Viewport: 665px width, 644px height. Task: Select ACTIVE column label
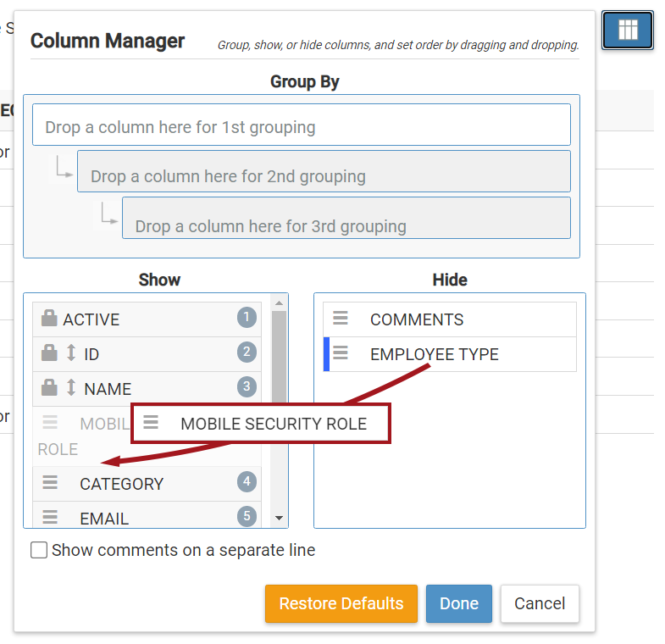[x=91, y=319]
